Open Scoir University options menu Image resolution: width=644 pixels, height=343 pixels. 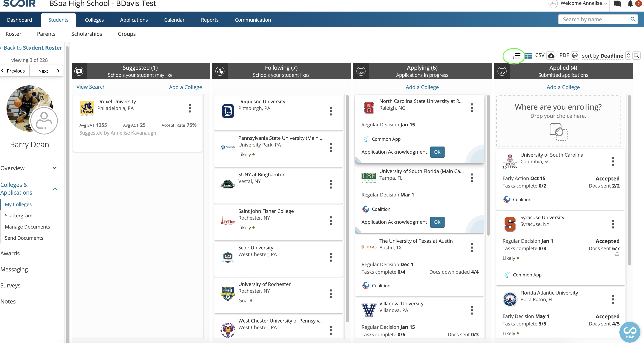(331, 257)
